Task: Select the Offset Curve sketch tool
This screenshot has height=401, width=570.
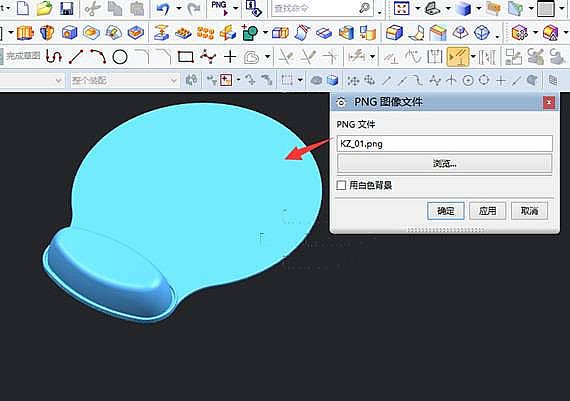Action: pyautogui.click(x=252, y=57)
